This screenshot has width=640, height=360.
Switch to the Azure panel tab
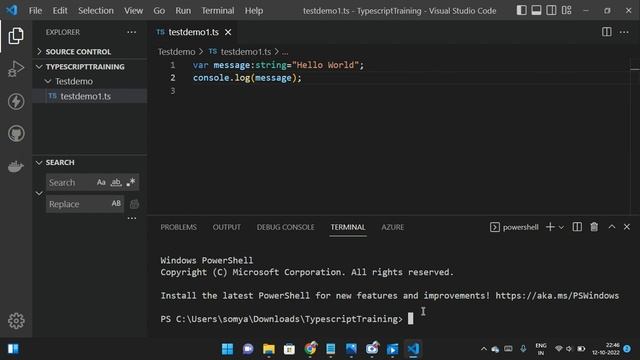click(x=393, y=227)
